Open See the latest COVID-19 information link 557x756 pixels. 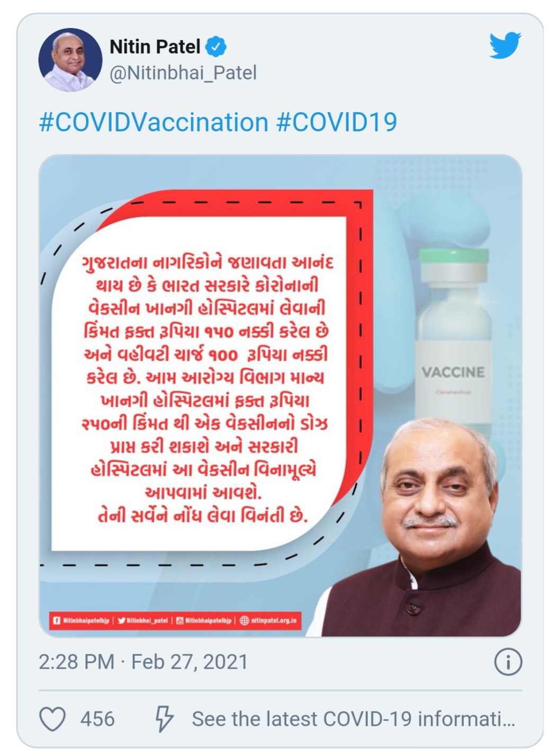coord(353,719)
